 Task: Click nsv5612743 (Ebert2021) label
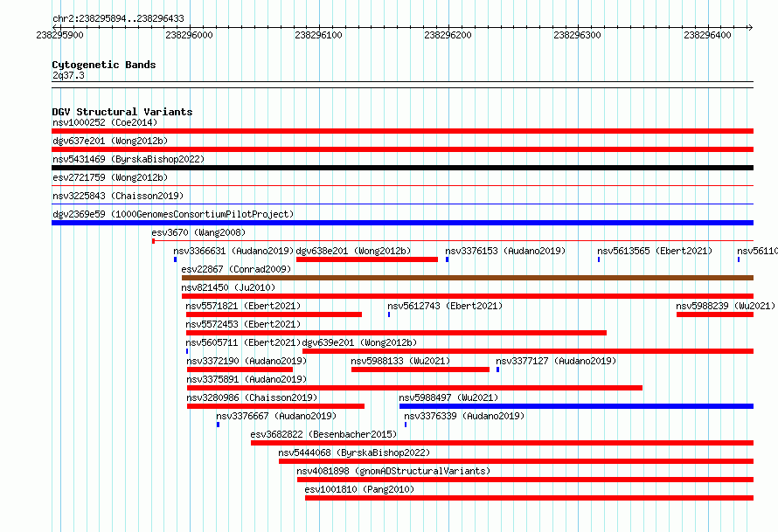tap(445, 306)
